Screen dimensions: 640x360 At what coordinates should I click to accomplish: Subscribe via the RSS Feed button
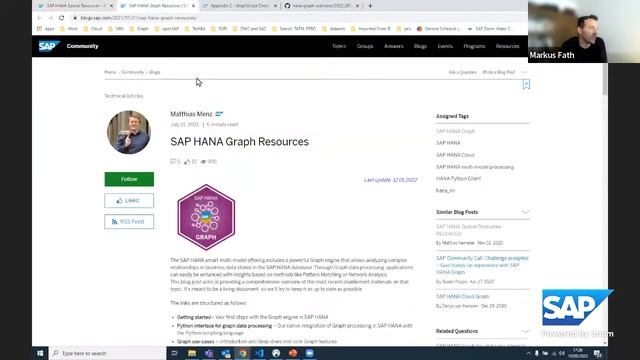coord(129,222)
